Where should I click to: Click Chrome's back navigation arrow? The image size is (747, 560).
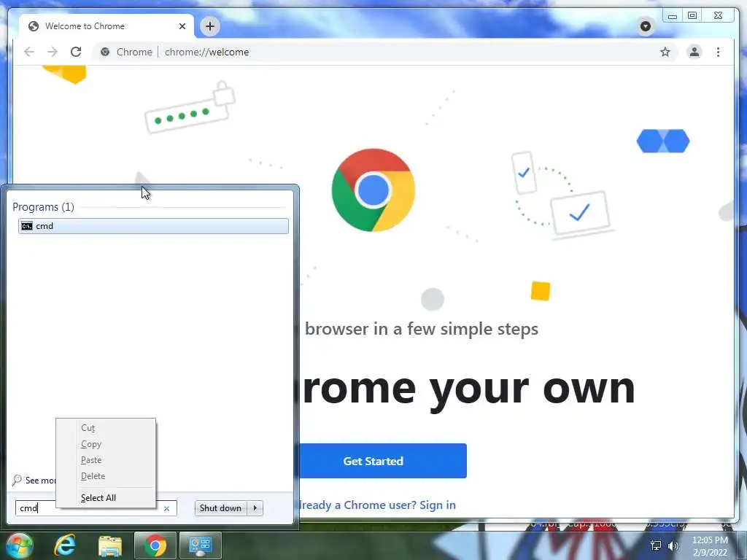click(29, 52)
